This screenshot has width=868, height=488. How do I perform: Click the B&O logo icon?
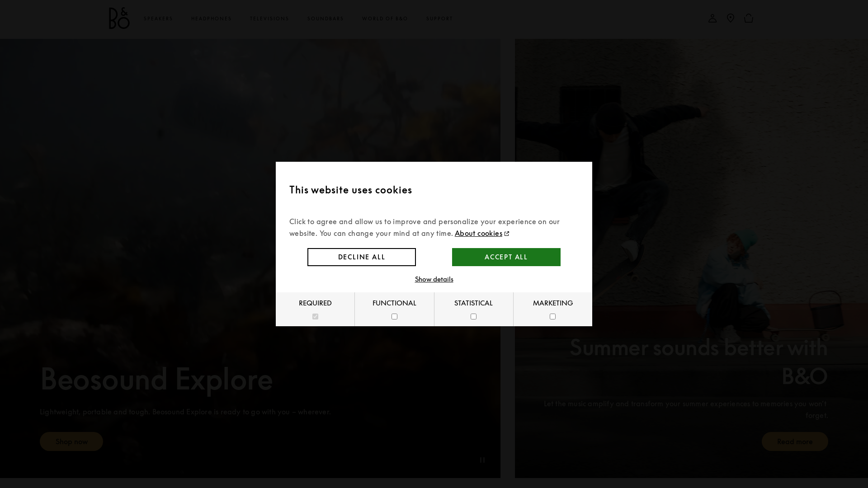pyautogui.click(x=119, y=19)
